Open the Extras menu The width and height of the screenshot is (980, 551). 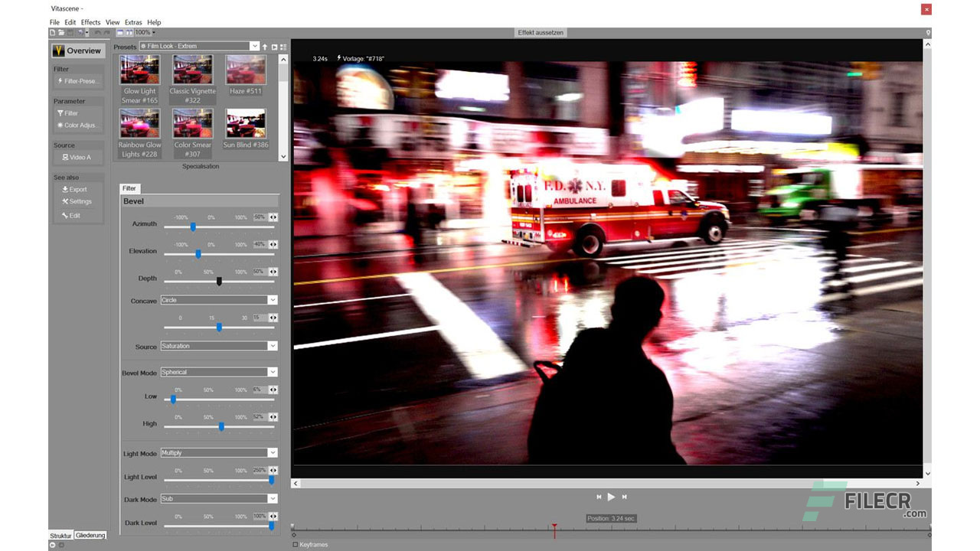pyautogui.click(x=133, y=22)
